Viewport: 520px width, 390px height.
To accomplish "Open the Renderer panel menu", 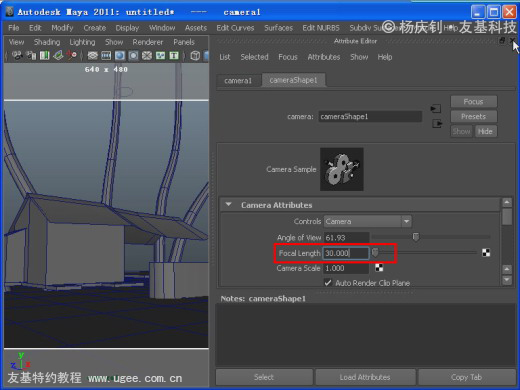I will tap(148, 42).
